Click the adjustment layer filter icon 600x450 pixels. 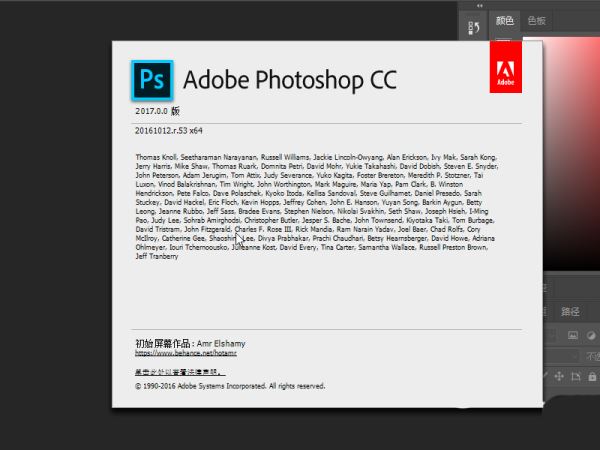tap(591, 336)
